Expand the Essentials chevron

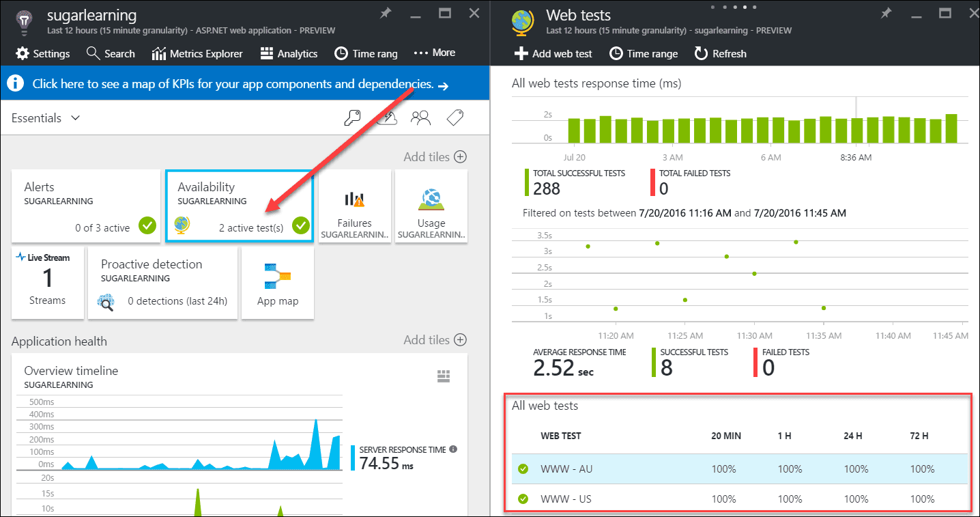pos(75,118)
